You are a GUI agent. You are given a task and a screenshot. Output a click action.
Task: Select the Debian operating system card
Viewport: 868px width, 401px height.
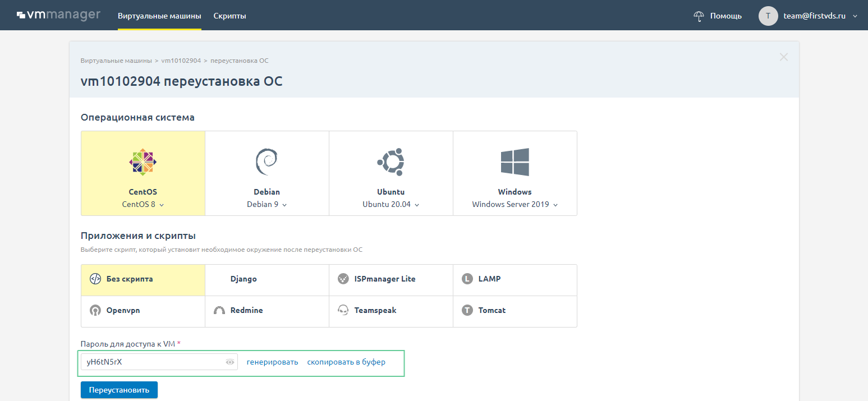267,173
